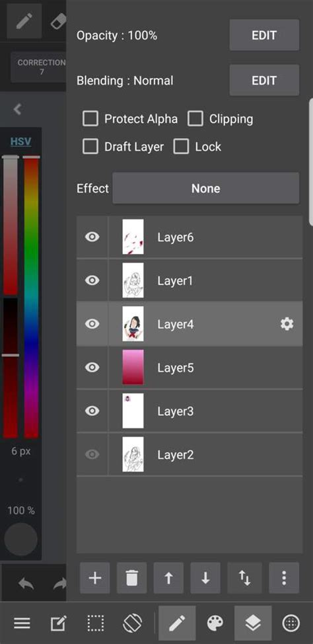Add a new layer with plus icon
The width and height of the screenshot is (313, 644).
point(95,578)
